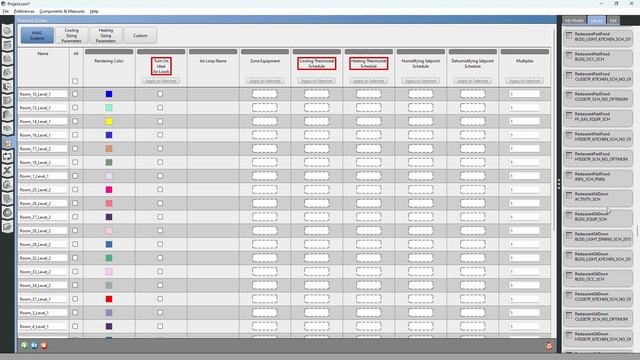Screen dimensions: 640x360
Task: Click the purge unused objects icon
Action: tap(549, 346)
